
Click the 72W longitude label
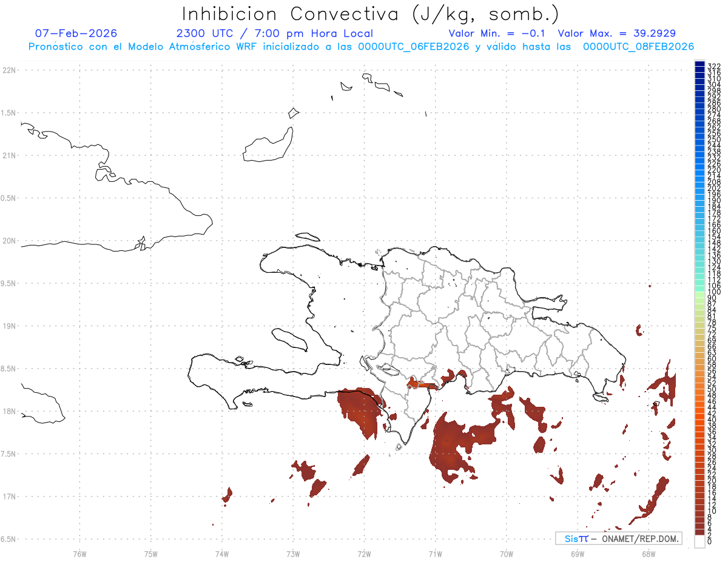364,554
